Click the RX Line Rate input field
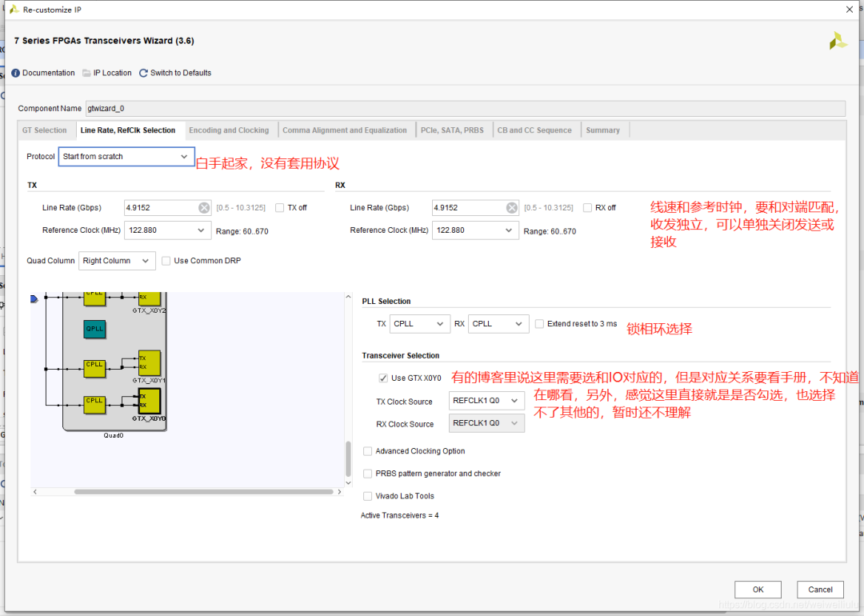This screenshot has height=616, width=864. coord(475,208)
